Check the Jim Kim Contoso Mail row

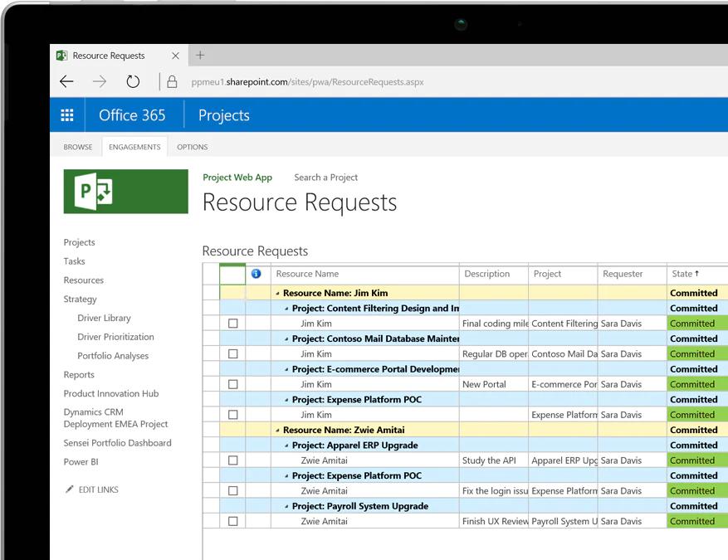pos(233,354)
